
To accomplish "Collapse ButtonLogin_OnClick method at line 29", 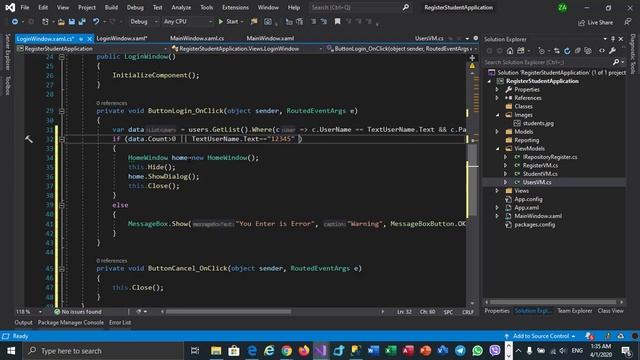I will click(x=62, y=111).
